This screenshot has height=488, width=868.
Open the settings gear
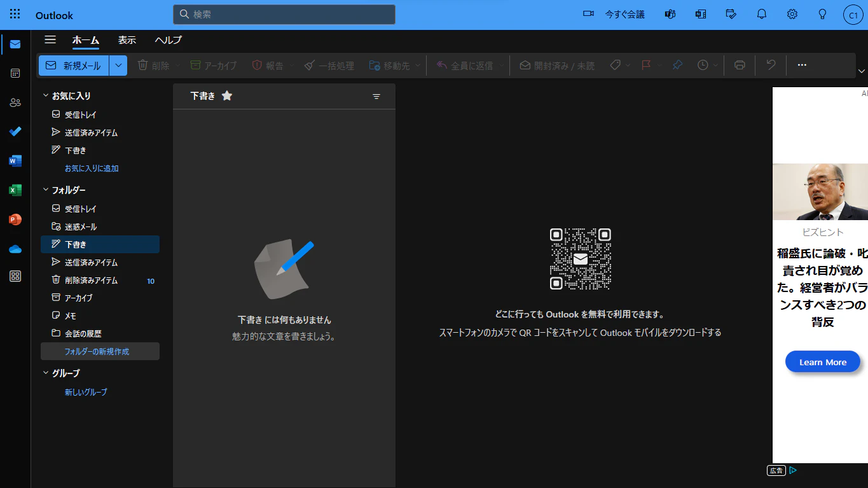click(x=792, y=14)
